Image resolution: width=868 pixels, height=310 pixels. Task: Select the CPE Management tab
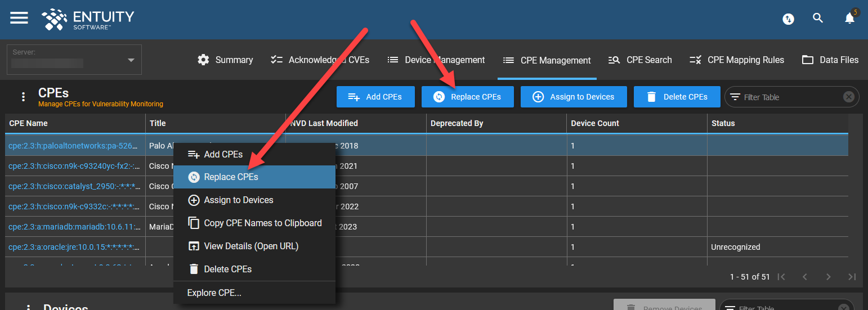coord(547,60)
